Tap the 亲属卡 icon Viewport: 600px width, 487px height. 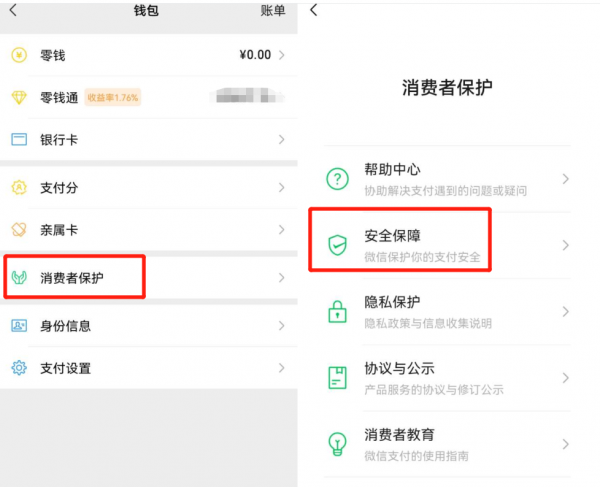[18, 230]
